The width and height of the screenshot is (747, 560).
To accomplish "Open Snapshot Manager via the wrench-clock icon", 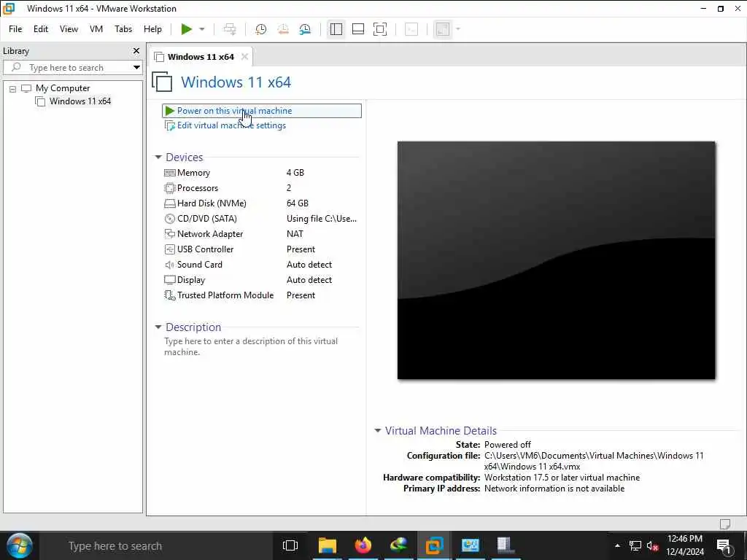I will pos(305,29).
